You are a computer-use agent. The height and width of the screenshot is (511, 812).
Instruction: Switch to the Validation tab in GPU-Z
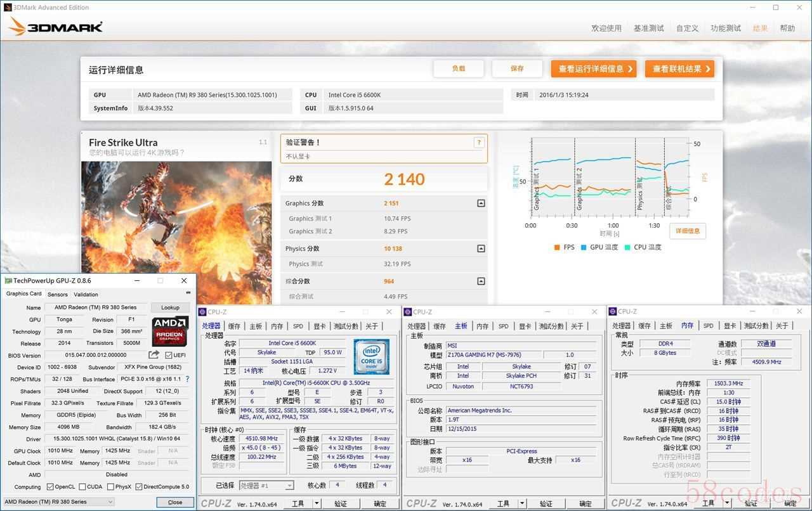click(x=86, y=294)
